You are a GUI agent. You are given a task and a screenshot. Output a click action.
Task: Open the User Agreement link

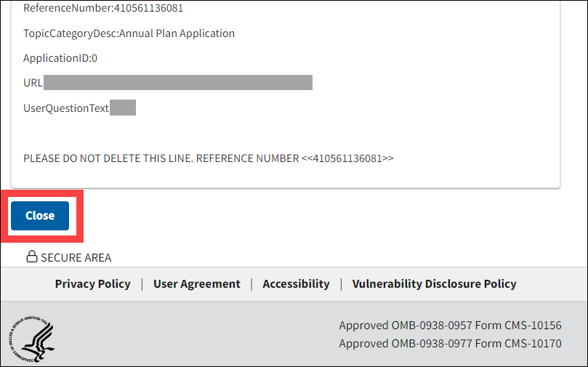[196, 284]
